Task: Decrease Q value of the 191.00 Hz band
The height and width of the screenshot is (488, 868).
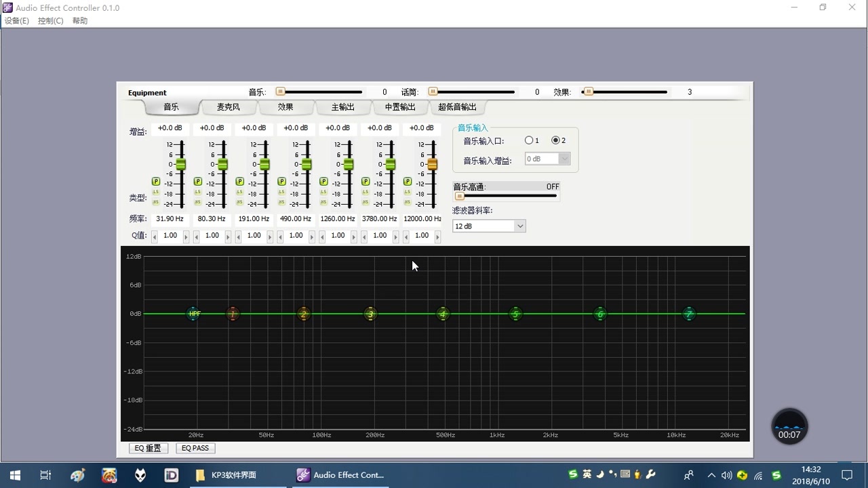Action: [x=239, y=237]
